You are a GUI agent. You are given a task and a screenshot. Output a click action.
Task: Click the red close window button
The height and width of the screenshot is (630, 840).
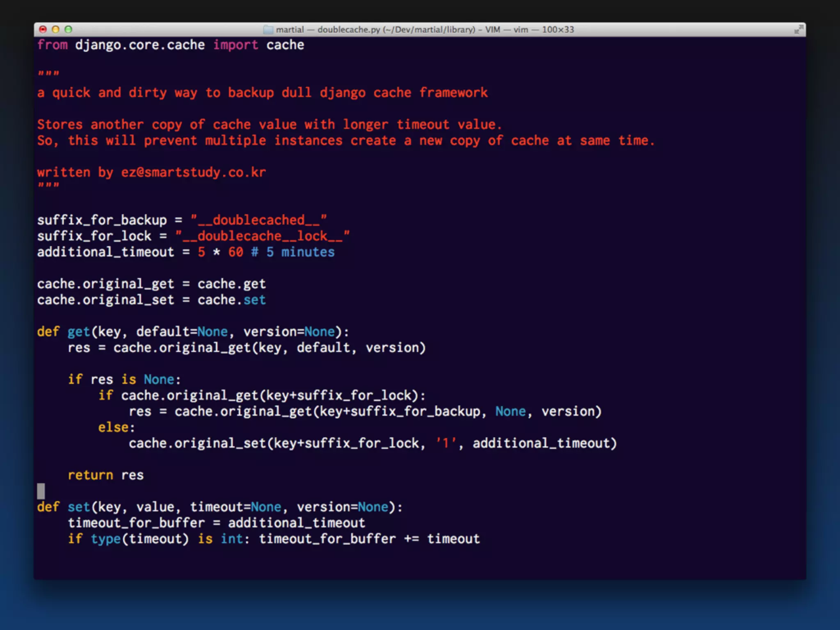pos(43,30)
